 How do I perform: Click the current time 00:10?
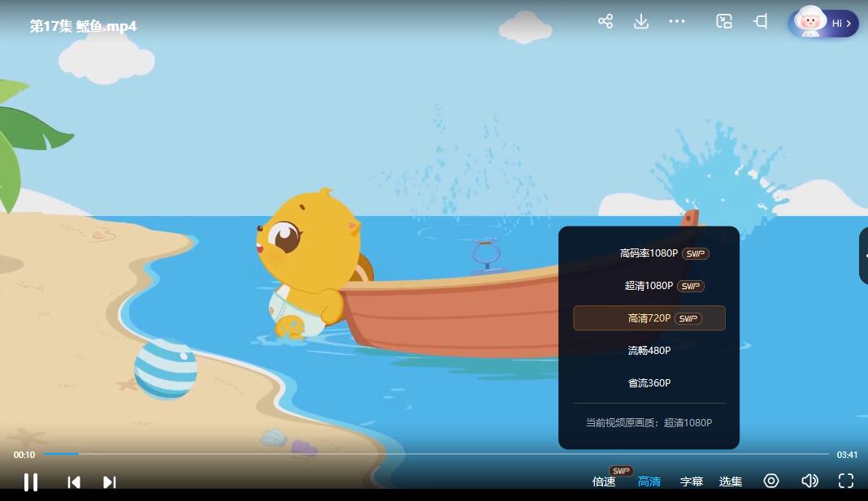24,455
